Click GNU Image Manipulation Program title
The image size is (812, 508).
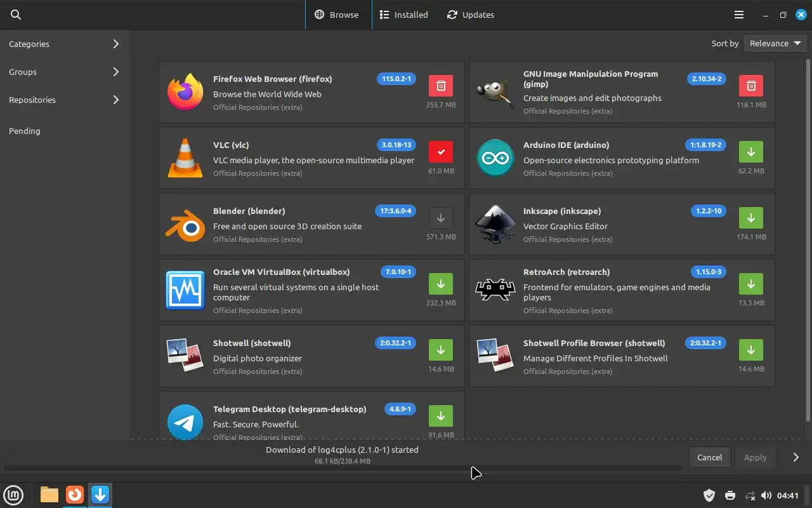[x=591, y=79]
